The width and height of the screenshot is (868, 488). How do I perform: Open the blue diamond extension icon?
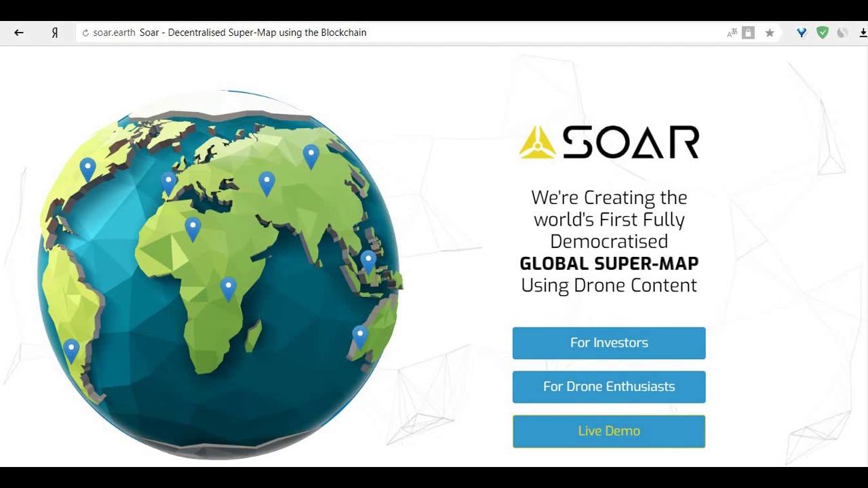(802, 33)
